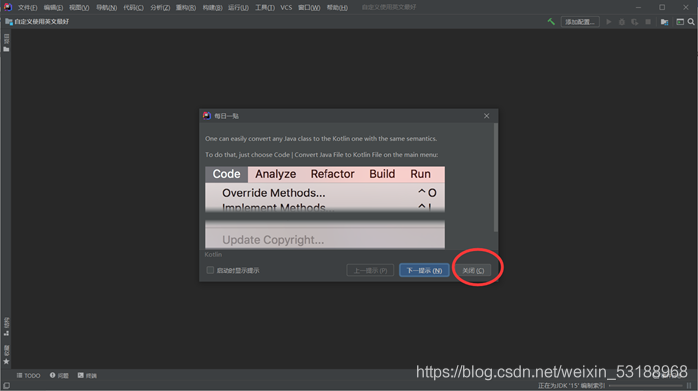This screenshot has height=391, width=698.
Task: Open the 运行(U) menu
Action: 238,8
